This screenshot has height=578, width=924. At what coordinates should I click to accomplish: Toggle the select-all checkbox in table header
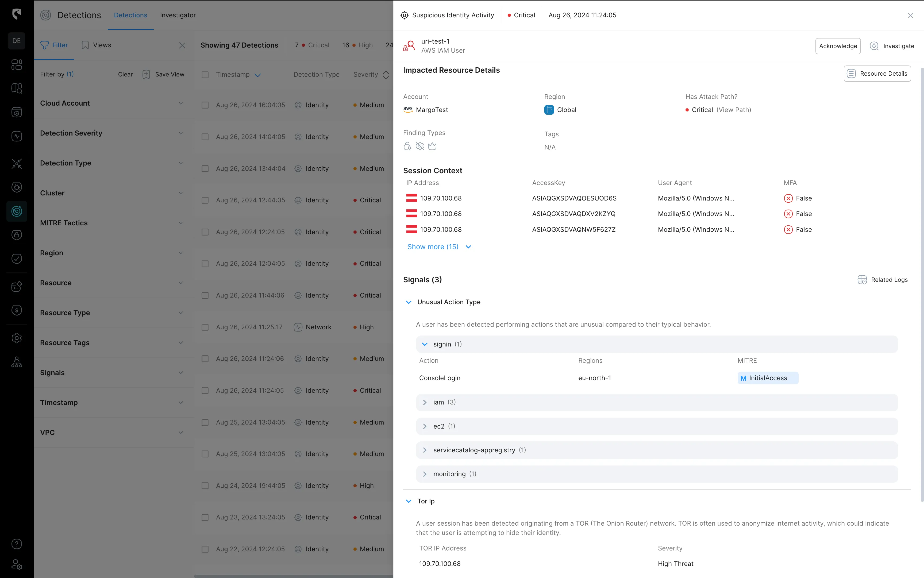pos(205,75)
